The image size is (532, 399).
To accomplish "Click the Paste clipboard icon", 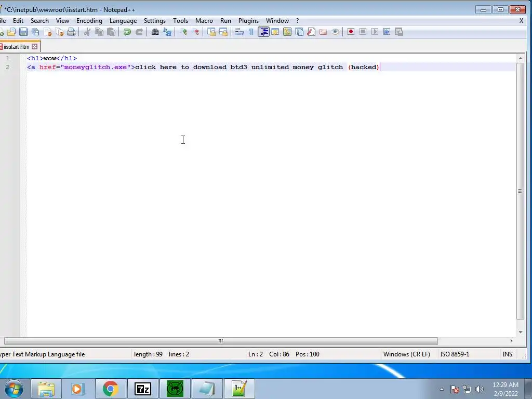I will coord(111,32).
